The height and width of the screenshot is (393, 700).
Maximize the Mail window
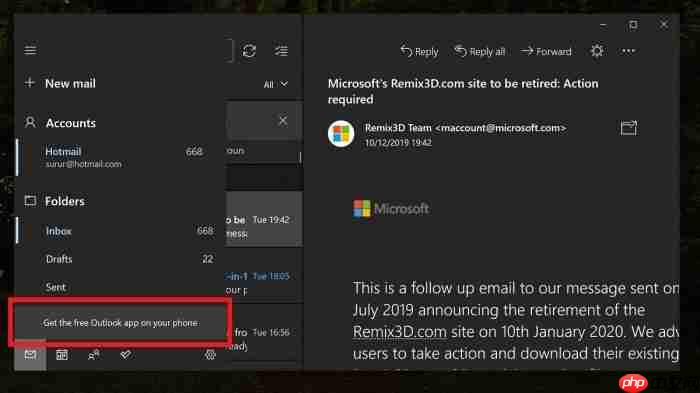pyautogui.click(x=633, y=25)
